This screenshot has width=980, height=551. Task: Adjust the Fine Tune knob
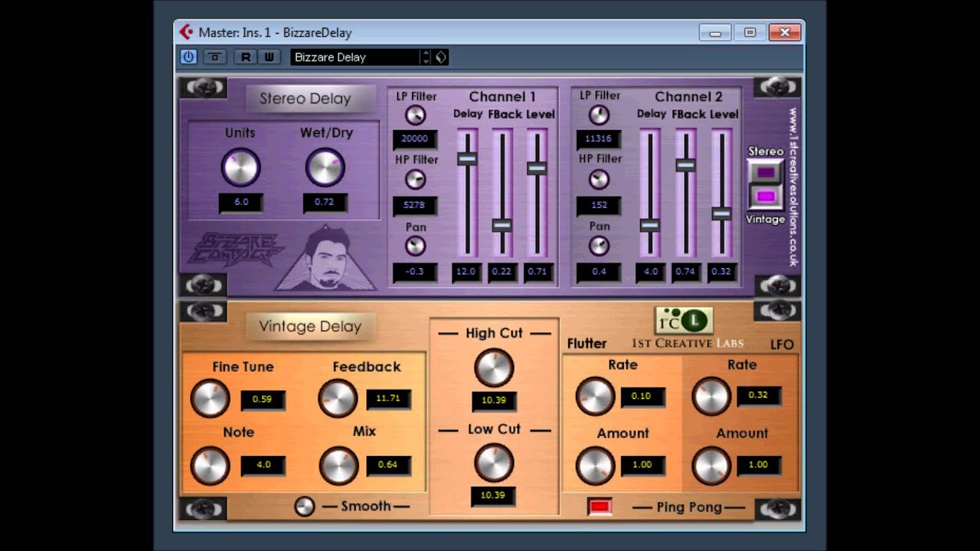click(x=210, y=398)
